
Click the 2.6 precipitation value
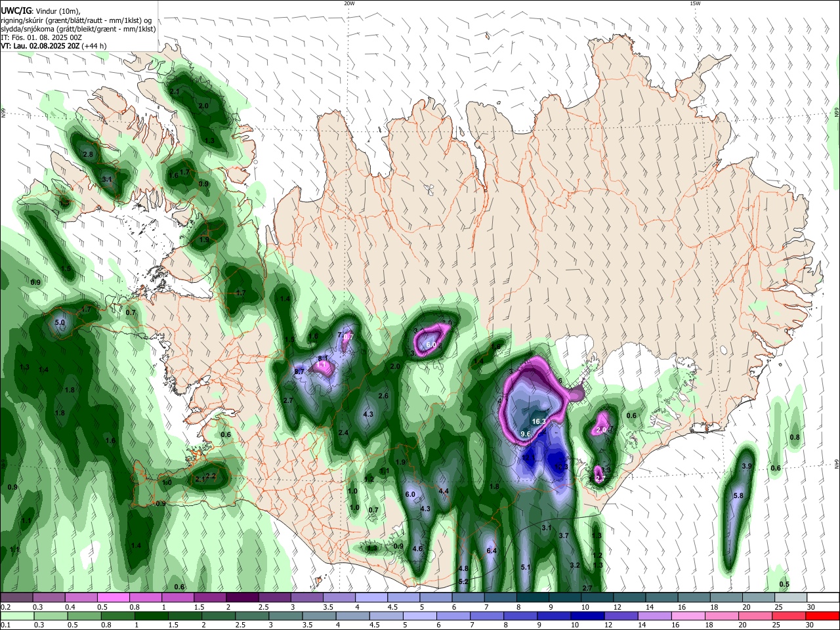click(x=384, y=396)
